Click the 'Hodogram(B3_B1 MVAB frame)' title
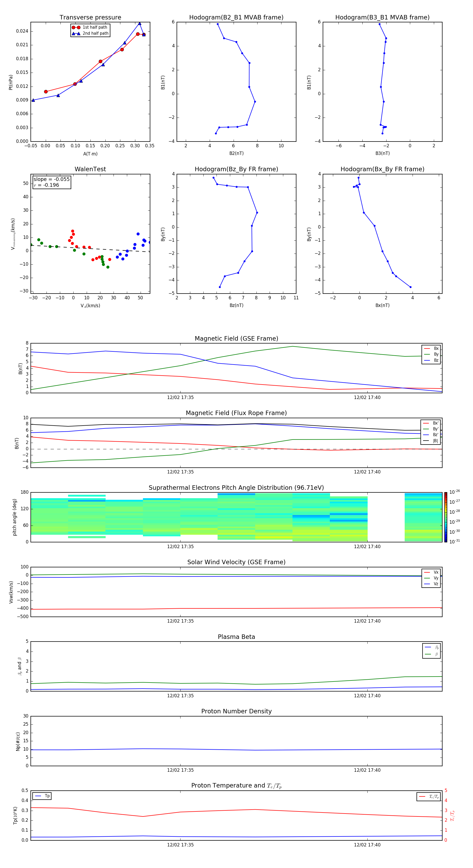The height and width of the screenshot is (868, 473). pos(382,18)
